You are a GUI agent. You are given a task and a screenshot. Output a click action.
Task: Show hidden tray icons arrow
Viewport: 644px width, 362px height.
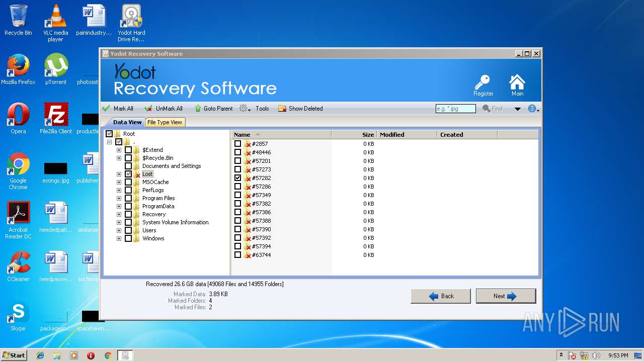[x=561, y=355]
